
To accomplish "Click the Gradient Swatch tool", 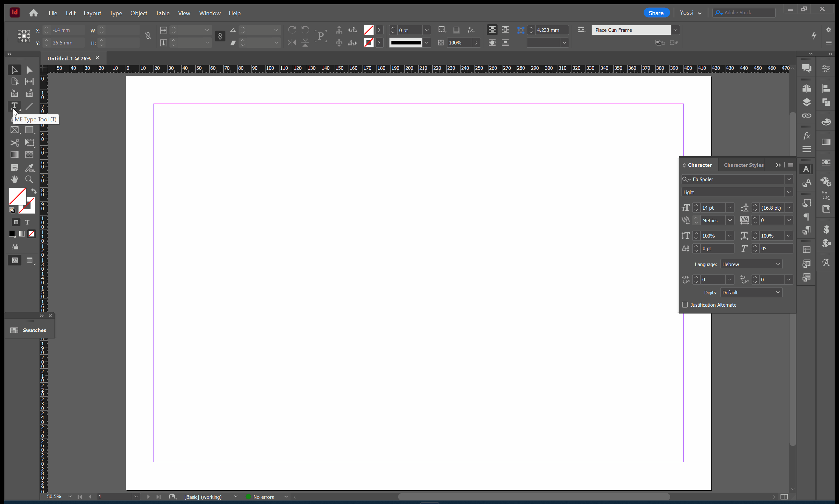I will 15,154.
